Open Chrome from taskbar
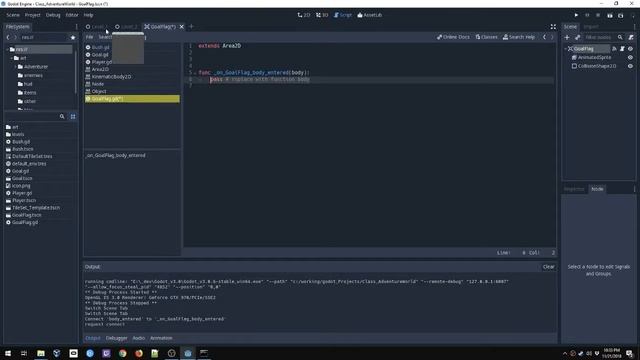The width and height of the screenshot is (640, 360). [122, 353]
